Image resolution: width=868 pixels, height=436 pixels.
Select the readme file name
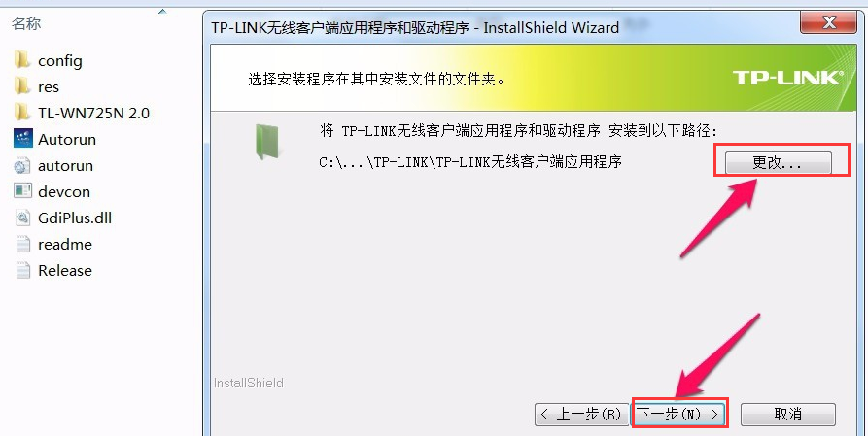[65, 244]
